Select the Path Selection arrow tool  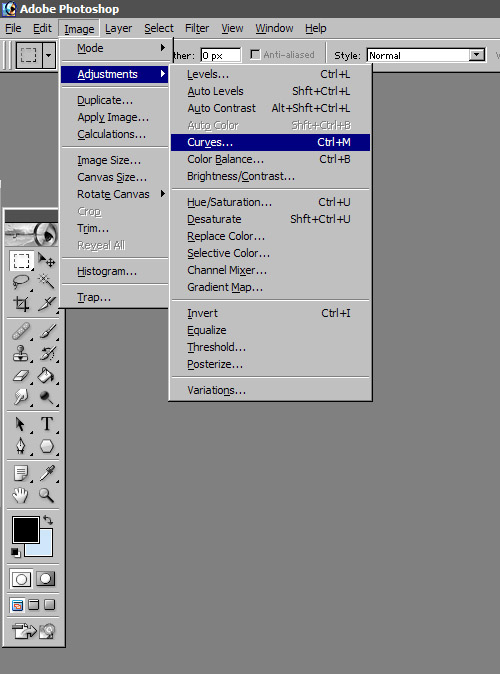point(21,424)
